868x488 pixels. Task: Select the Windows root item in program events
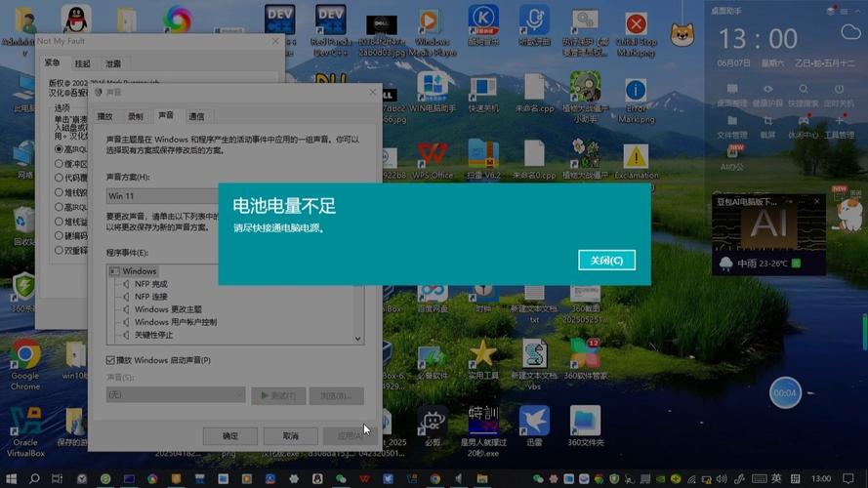[139, 270]
